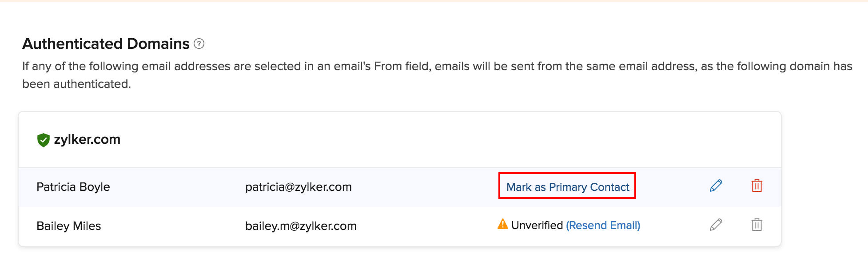Click the trailing text "been authenticated."

click(x=76, y=84)
